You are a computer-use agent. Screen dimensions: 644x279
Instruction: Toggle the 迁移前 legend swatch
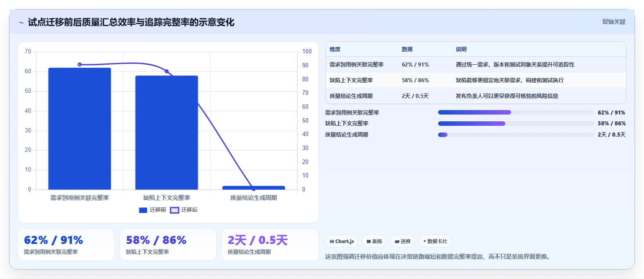(x=143, y=210)
